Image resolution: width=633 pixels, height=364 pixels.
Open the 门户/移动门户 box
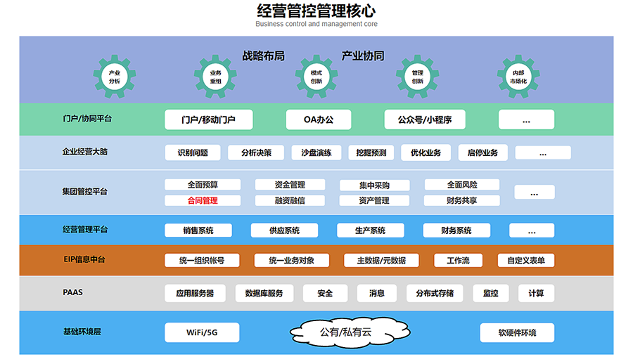click(x=207, y=119)
